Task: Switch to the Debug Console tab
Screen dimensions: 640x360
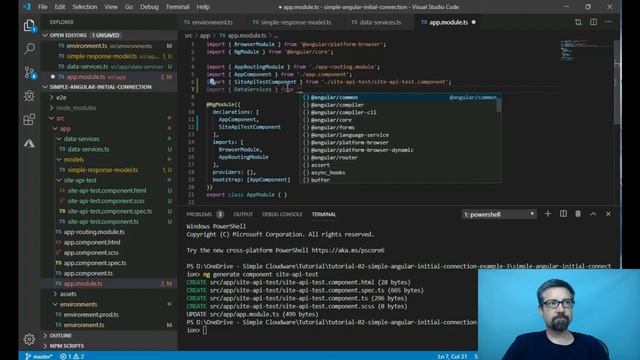Action: tap(282, 214)
